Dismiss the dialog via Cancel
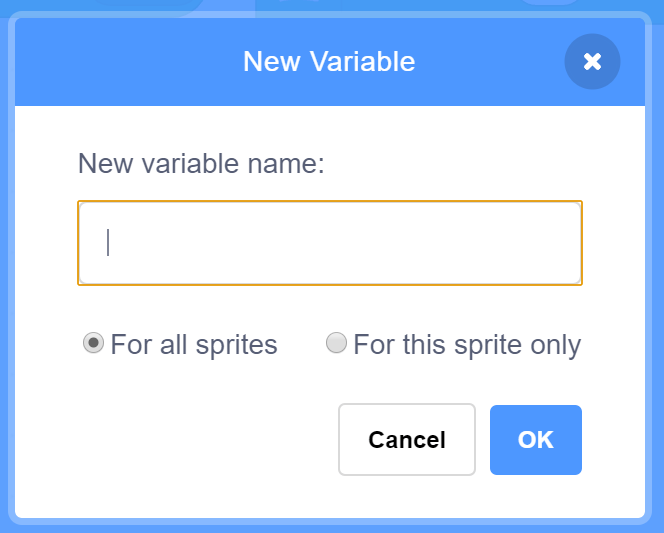This screenshot has width=664, height=533. (407, 440)
